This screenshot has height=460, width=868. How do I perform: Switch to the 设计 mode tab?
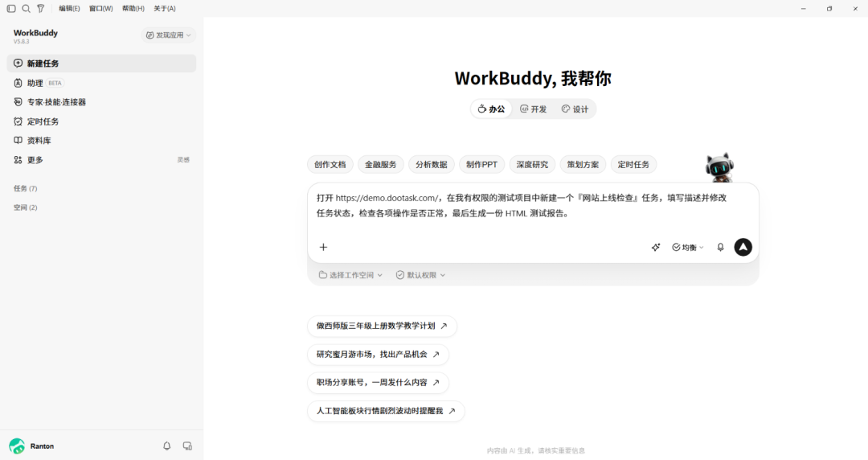575,109
